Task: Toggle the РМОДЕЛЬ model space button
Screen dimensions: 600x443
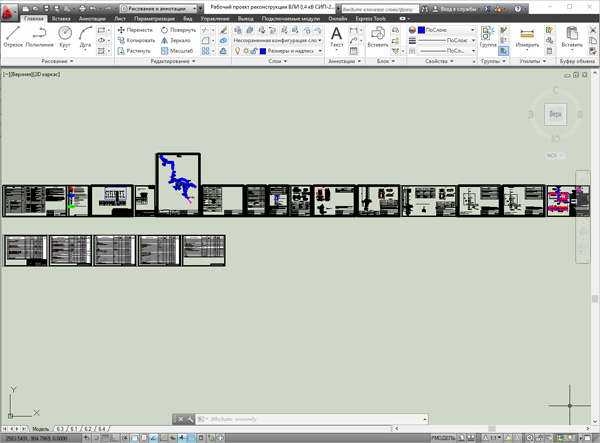Action: (443, 438)
